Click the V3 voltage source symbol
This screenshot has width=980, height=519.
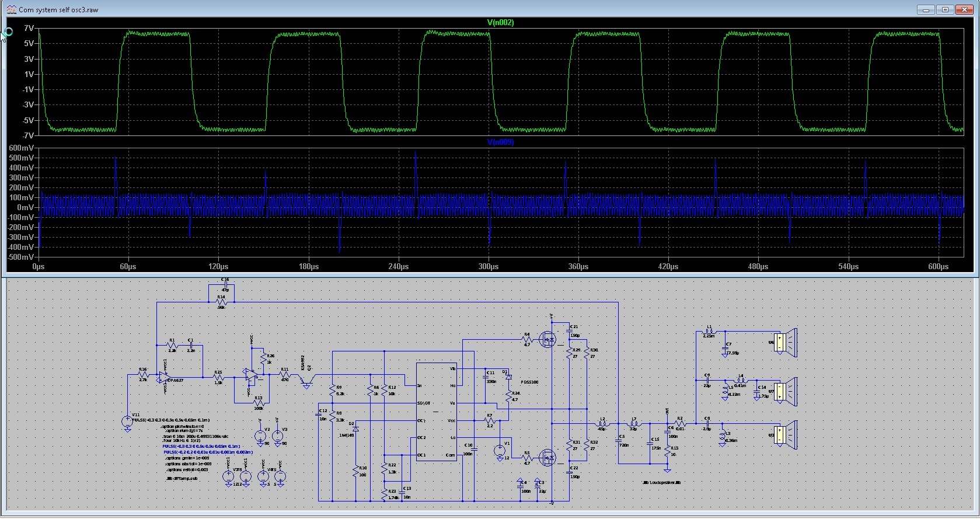point(277,436)
